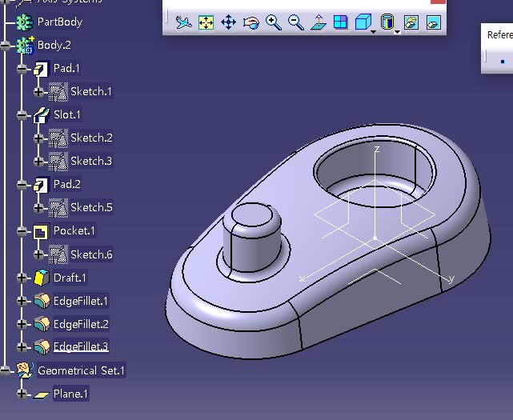Click the Fly Mode airplane icon
The height and width of the screenshot is (420, 513).
click(183, 22)
